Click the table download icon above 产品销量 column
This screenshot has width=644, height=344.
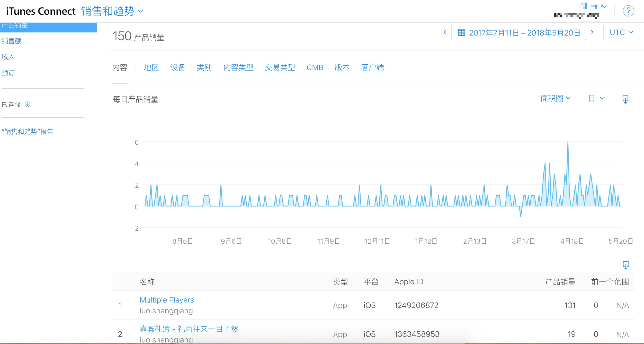click(x=626, y=265)
